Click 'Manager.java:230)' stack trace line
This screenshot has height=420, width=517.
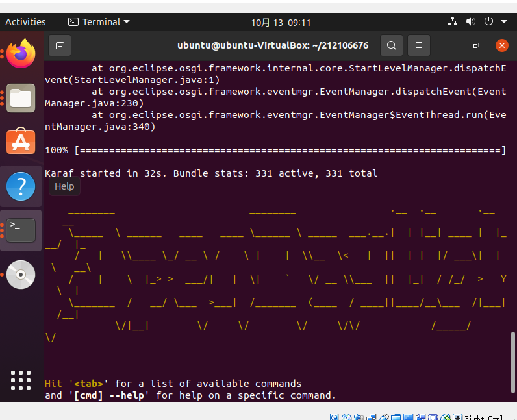(x=94, y=103)
